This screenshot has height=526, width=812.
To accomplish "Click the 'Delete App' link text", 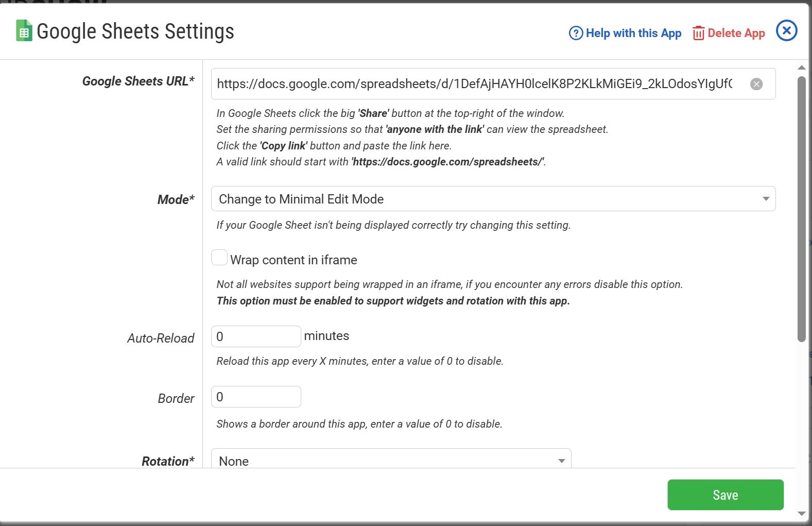I will 736,33.
